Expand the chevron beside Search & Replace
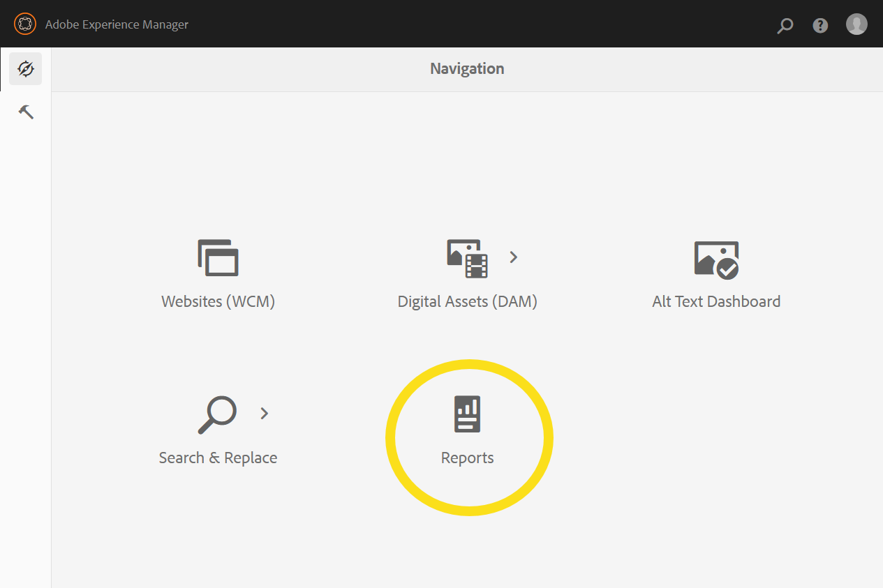The height and width of the screenshot is (588, 883). (x=264, y=413)
